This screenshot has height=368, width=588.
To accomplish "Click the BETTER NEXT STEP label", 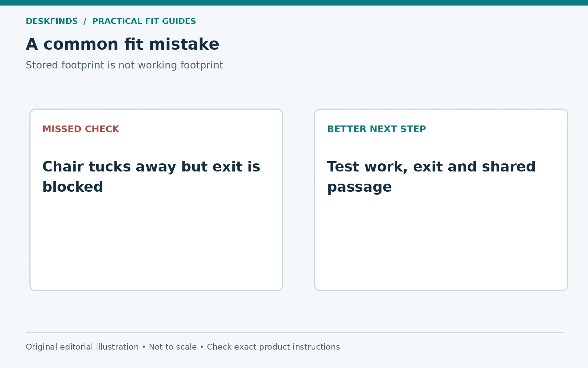I will tap(376, 129).
